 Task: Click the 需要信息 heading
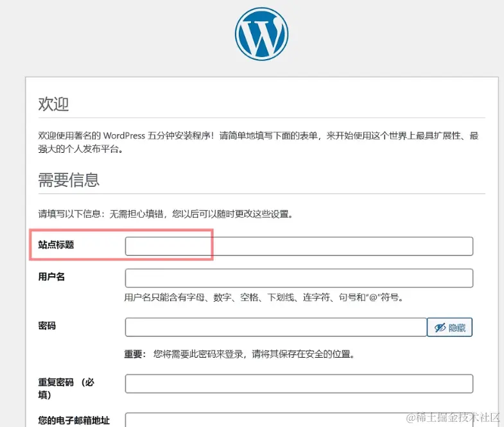coord(69,180)
